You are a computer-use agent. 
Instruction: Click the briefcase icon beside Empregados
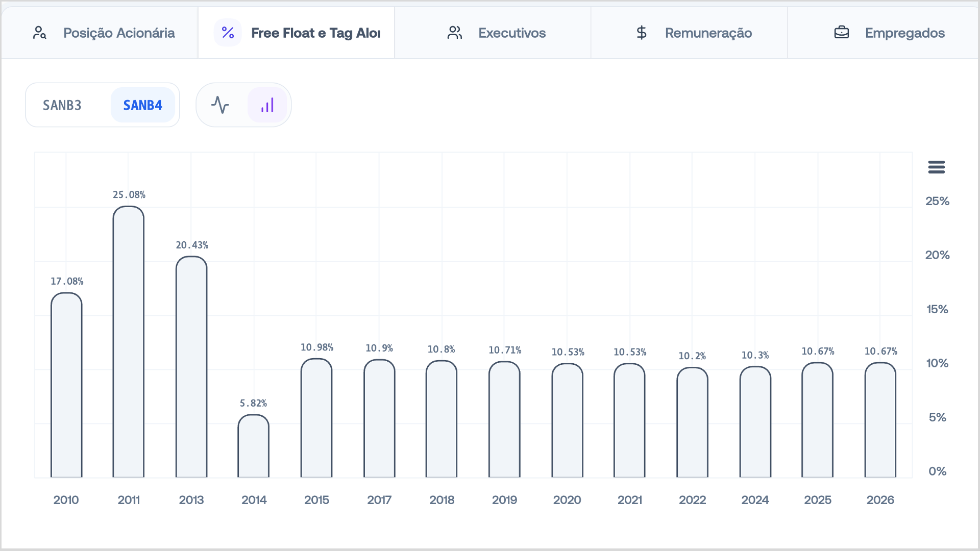[x=842, y=33]
